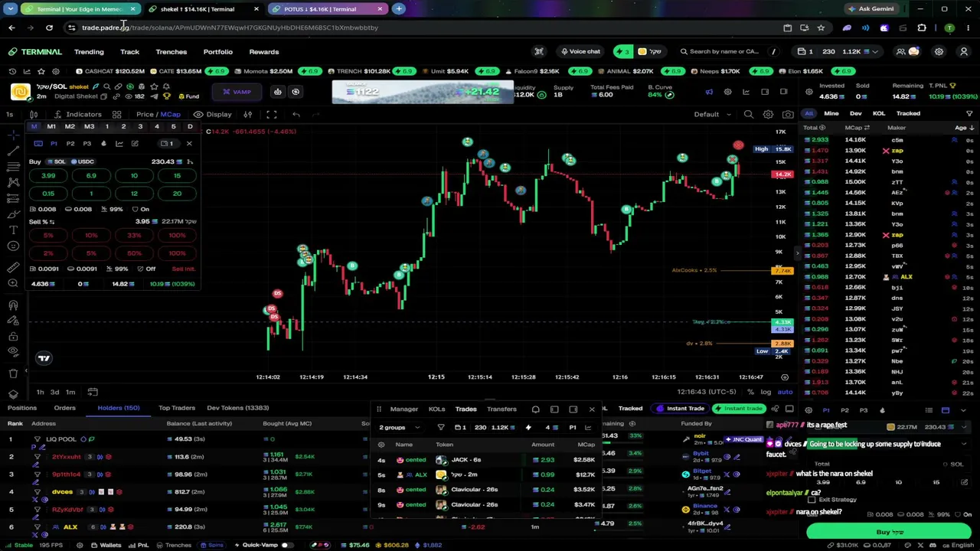Image resolution: width=980 pixels, height=551 pixels.
Task: Toggle Instant Trade in the bottom bar
Action: [x=681, y=409]
